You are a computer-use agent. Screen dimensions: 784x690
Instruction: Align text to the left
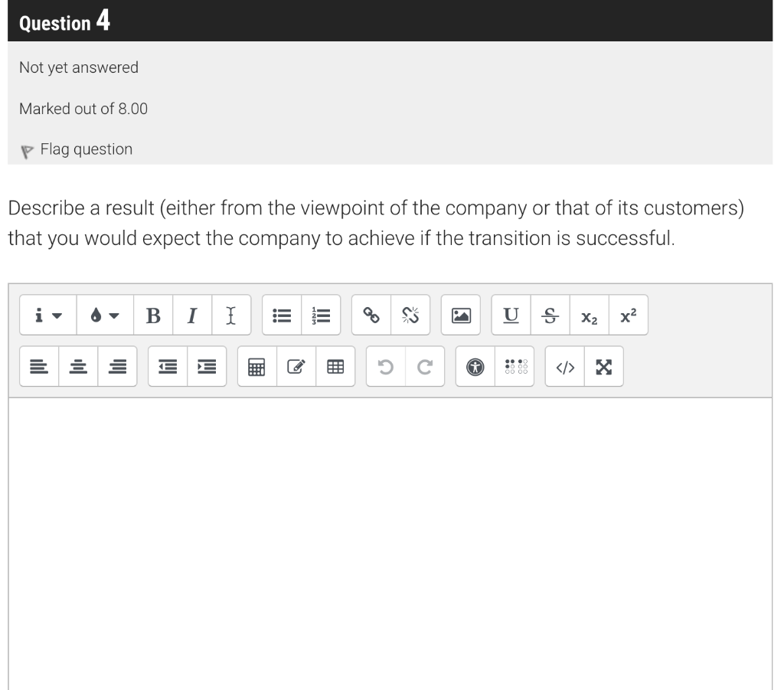coord(39,367)
